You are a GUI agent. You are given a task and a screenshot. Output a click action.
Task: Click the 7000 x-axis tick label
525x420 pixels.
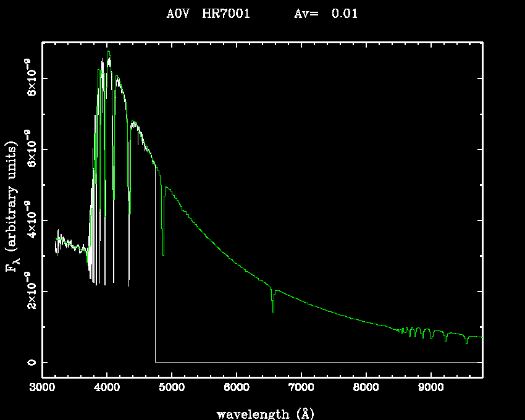point(301,388)
